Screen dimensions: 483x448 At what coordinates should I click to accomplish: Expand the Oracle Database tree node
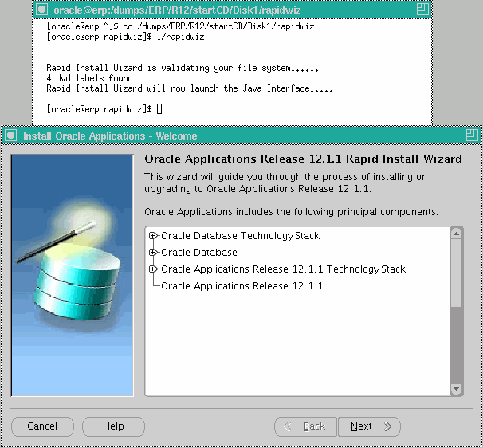[152, 253]
